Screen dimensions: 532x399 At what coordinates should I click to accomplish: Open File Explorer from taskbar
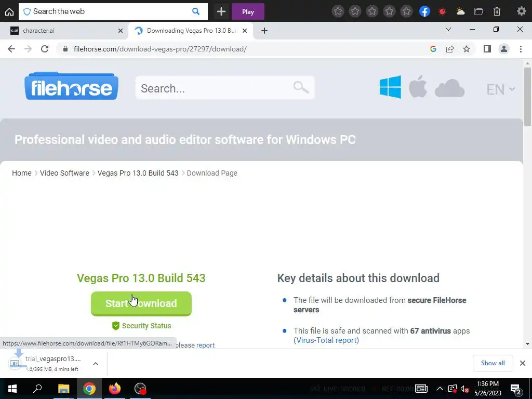pyautogui.click(x=63, y=389)
